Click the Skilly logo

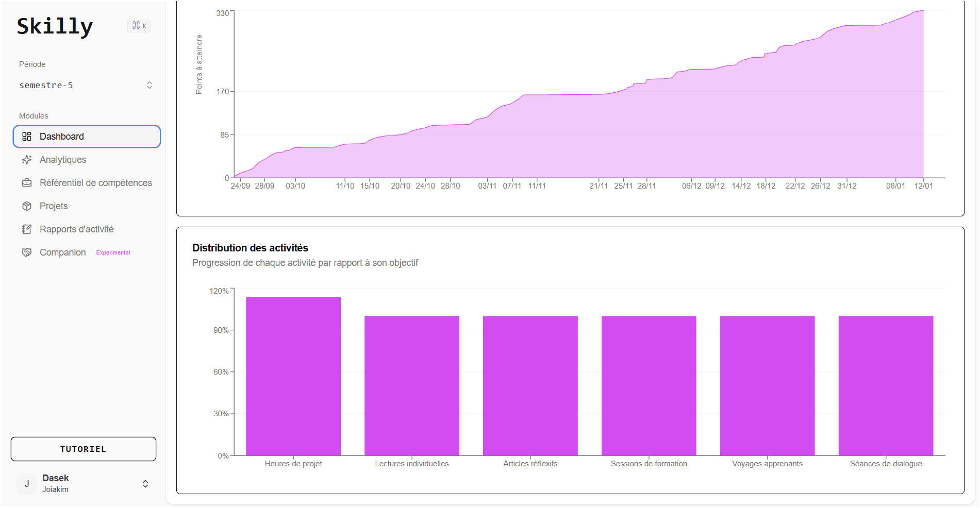tap(55, 26)
